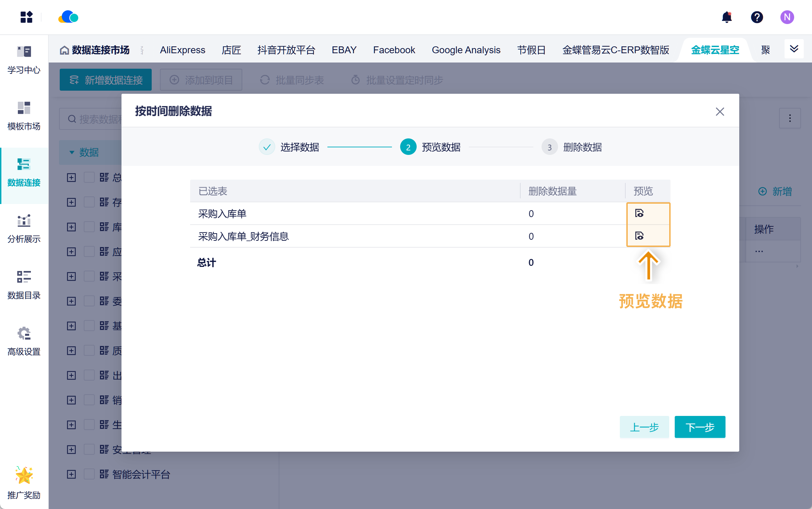Click the cloud logo icon

coord(68,17)
